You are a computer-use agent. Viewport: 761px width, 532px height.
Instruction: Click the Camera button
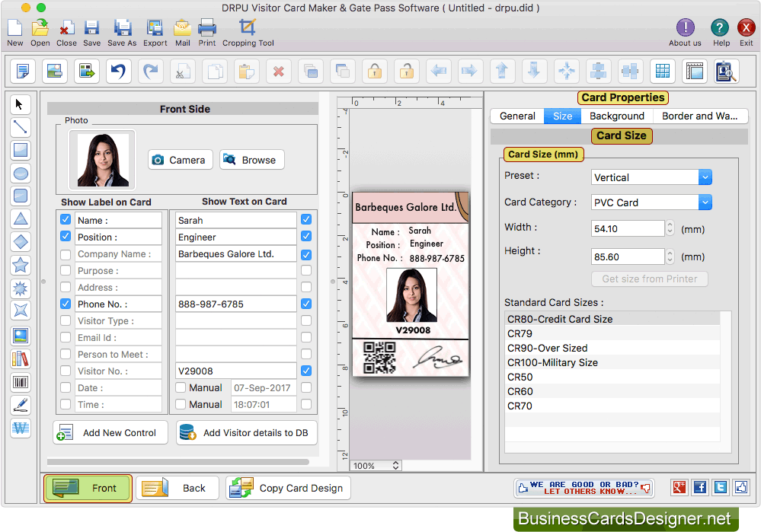tap(180, 160)
